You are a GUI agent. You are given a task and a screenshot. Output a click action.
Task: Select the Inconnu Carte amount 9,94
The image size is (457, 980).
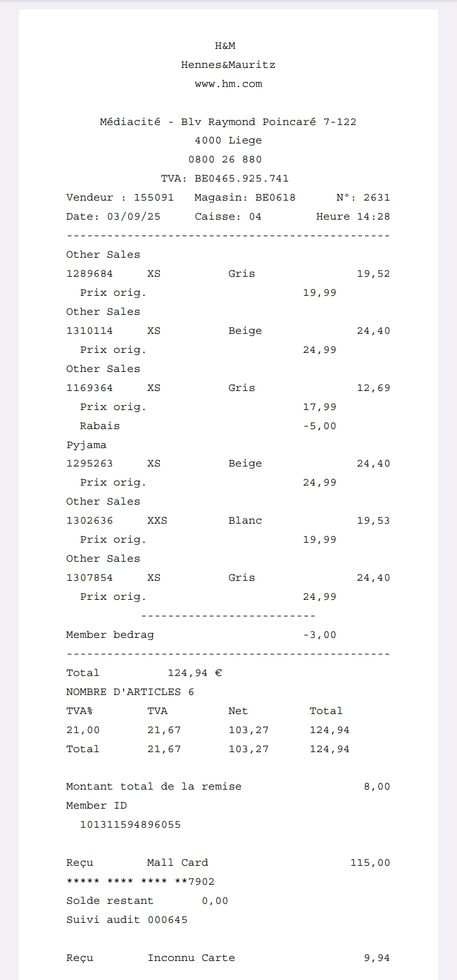click(377, 958)
